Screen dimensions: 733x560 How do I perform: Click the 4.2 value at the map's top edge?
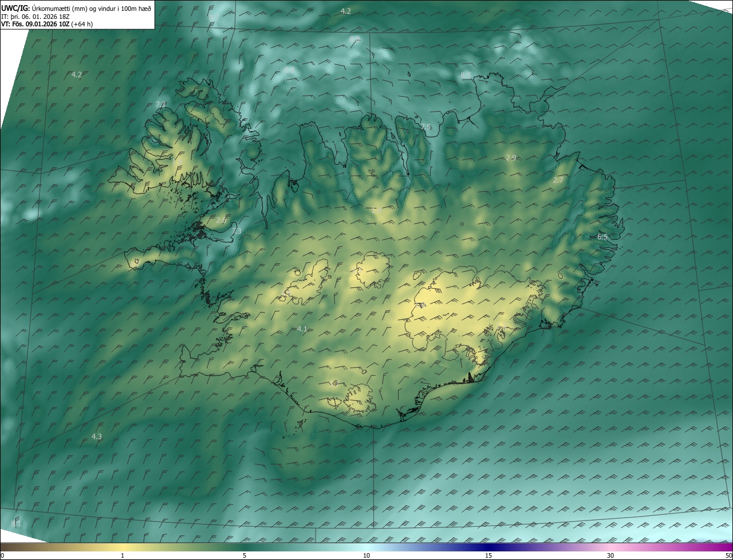coord(345,11)
